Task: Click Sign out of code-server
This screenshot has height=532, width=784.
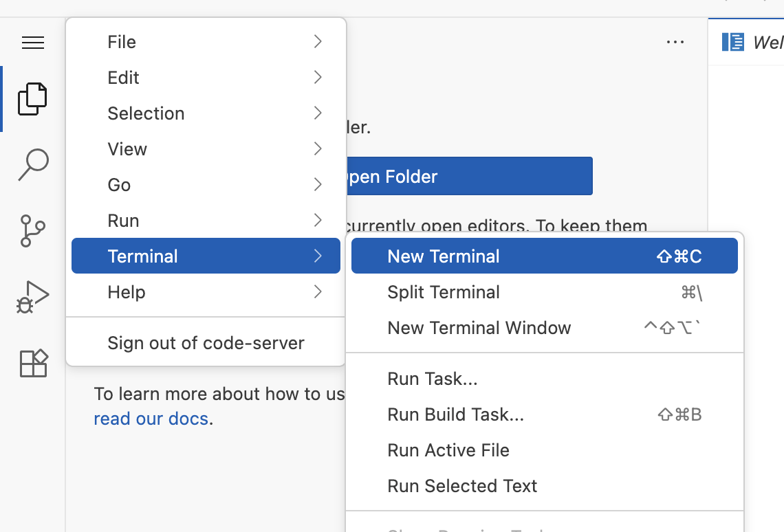Action: point(206,343)
